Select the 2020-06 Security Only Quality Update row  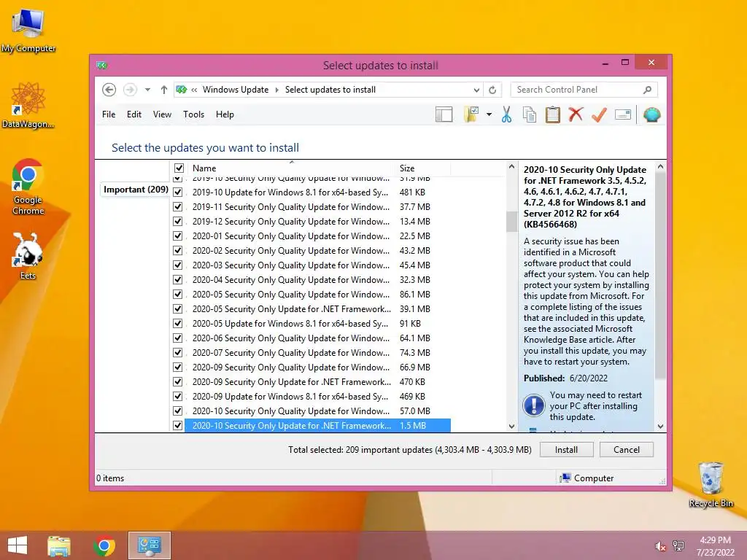coord(311,338)
